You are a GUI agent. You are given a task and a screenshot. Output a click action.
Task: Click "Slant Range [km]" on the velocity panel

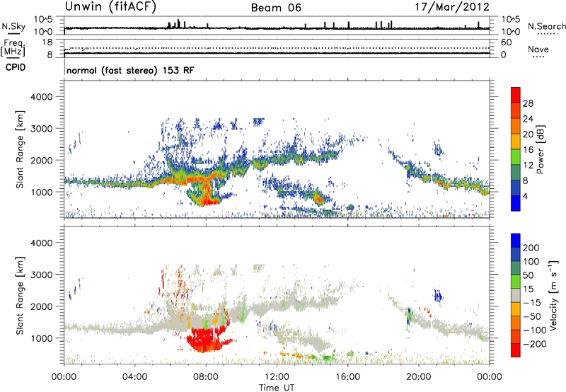20,296
